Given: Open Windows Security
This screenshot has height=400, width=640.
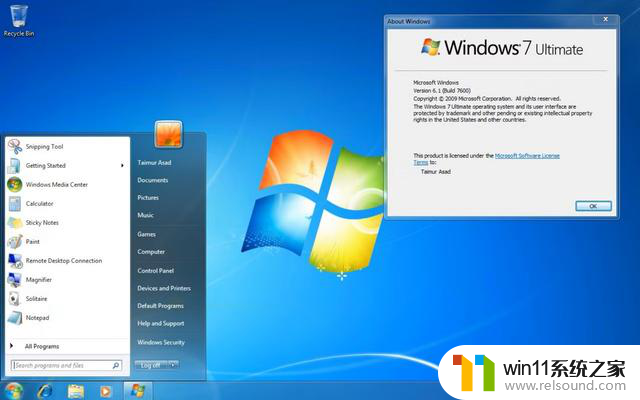Looking at the screenshot, I should point(161,342).
